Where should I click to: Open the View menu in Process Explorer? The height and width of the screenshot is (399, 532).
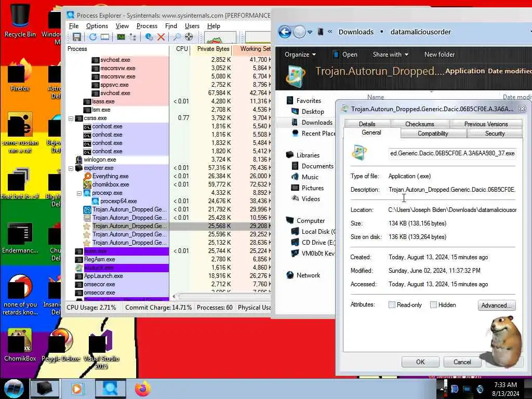point(122,26)
